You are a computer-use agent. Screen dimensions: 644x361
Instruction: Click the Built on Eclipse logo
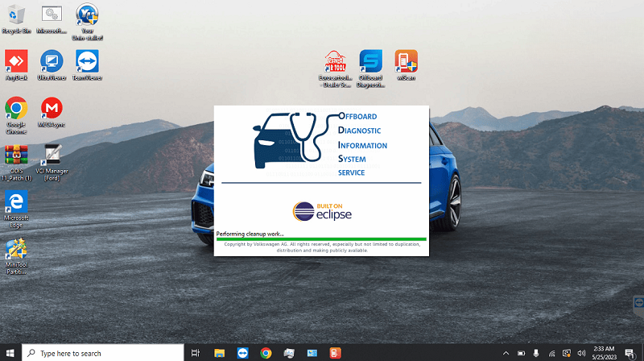[322, 211]
